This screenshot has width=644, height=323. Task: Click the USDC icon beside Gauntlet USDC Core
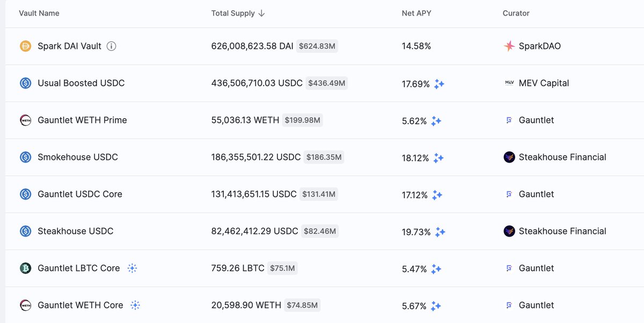[25, 194]
